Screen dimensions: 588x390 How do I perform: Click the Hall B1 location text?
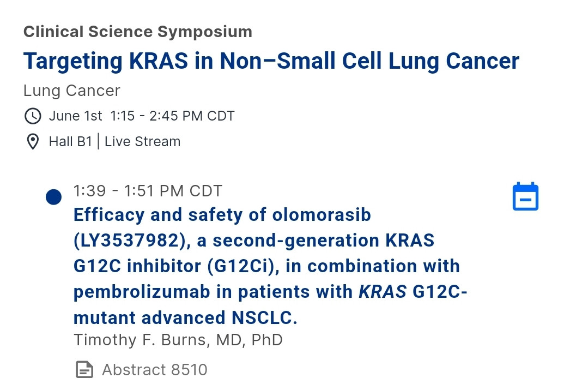(x=70, y=141)
